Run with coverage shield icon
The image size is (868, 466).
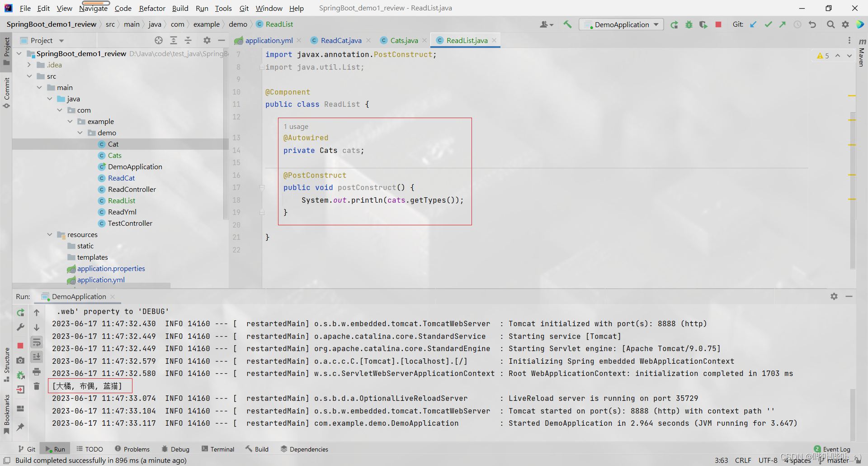tap(703, 24)
